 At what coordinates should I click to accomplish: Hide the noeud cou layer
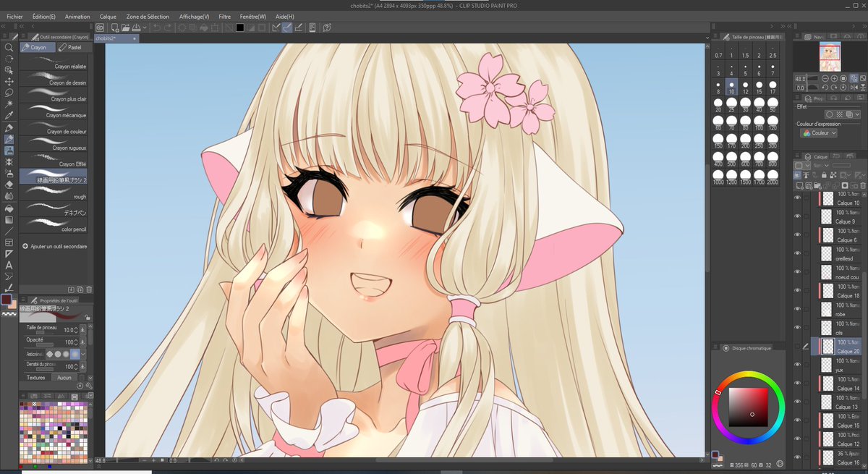799,272
